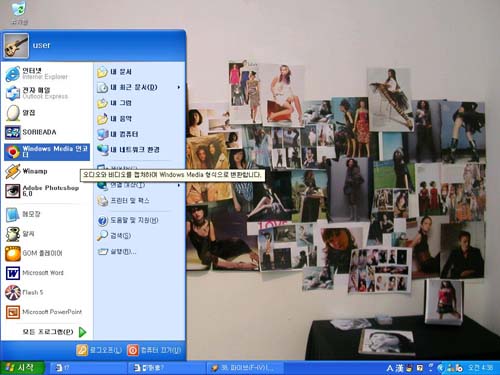Open the My Computer menu item
500x375 pixels.
pos(139,134)
